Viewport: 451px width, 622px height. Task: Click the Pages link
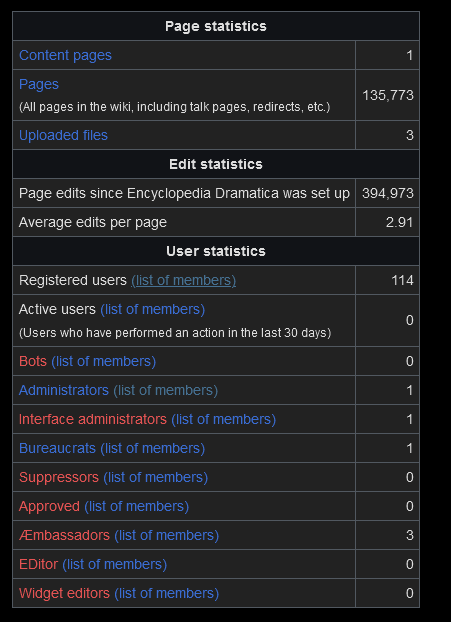[39, 84]
